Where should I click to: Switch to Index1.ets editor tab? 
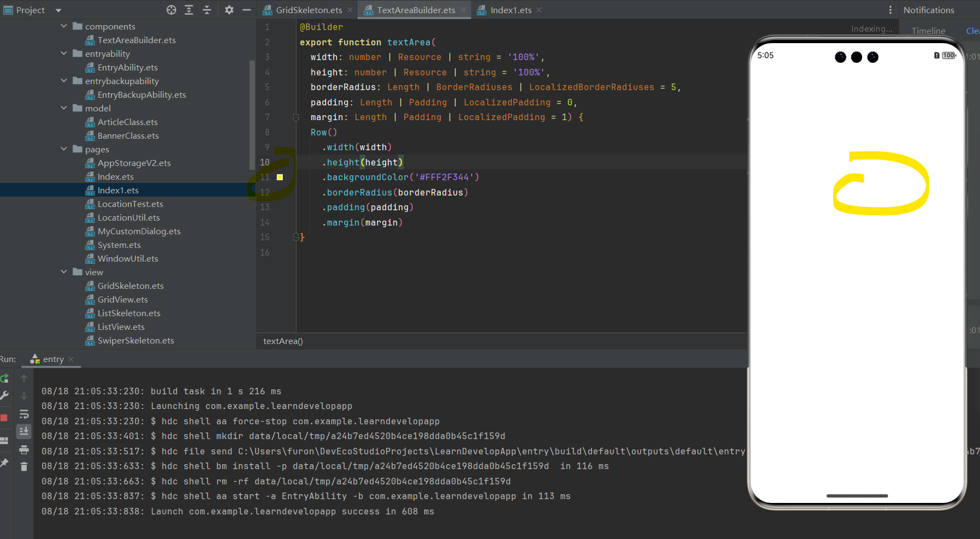pyautogui.click(x=510, y=10)
